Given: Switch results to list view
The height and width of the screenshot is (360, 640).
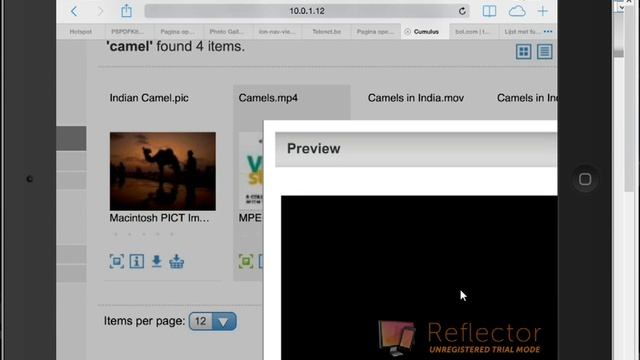Looking at the screenshot, I should pyautogui.click(x=544, y=52).
